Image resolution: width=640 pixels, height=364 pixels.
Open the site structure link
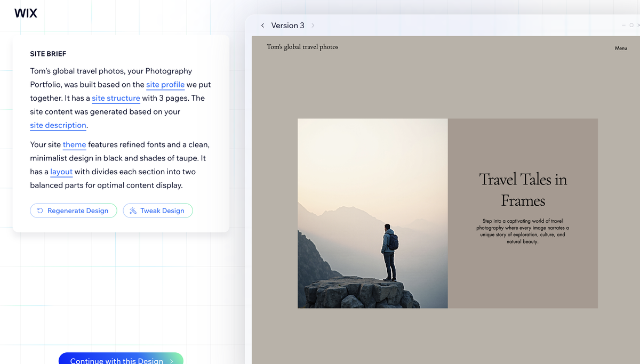click(116, 98)
